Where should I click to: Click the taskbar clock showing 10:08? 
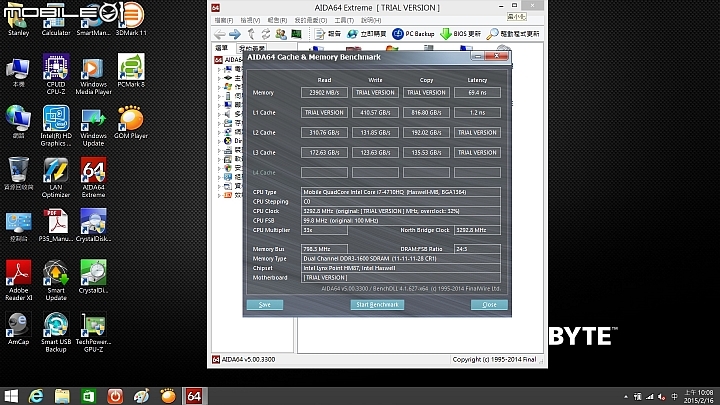click(x=698, y=396)
